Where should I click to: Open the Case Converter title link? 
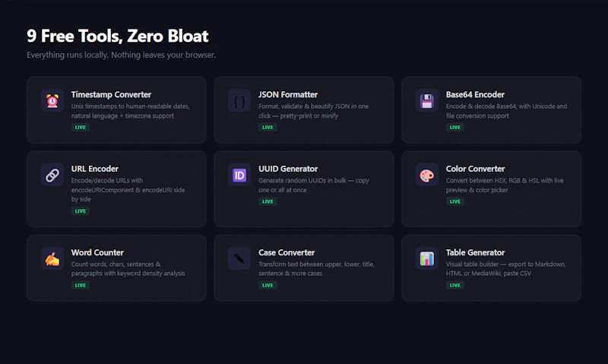287,252
